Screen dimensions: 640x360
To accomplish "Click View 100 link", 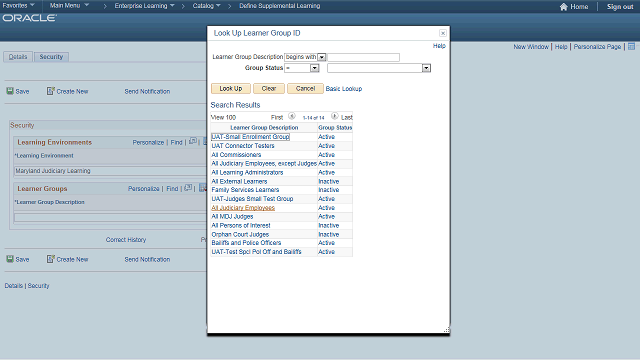I will coord(223,118).
